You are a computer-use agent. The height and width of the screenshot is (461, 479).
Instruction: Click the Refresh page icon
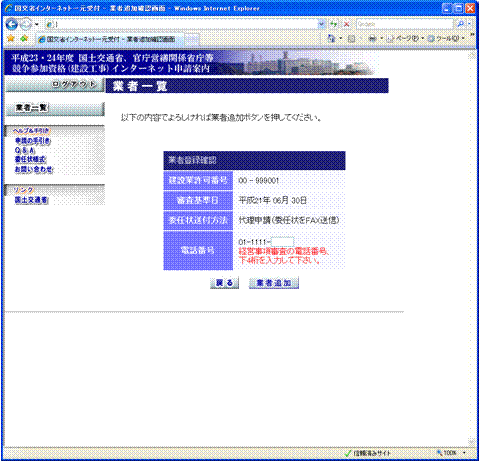point(333,24)
